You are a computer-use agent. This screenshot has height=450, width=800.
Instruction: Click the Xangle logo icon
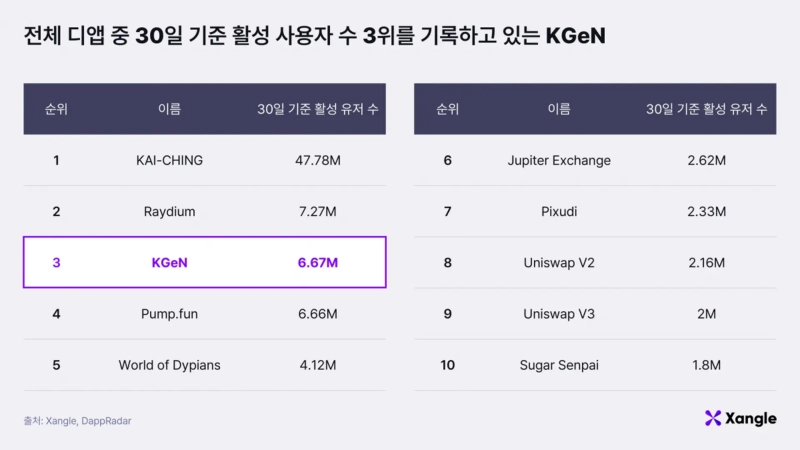(x=713, y=418)
